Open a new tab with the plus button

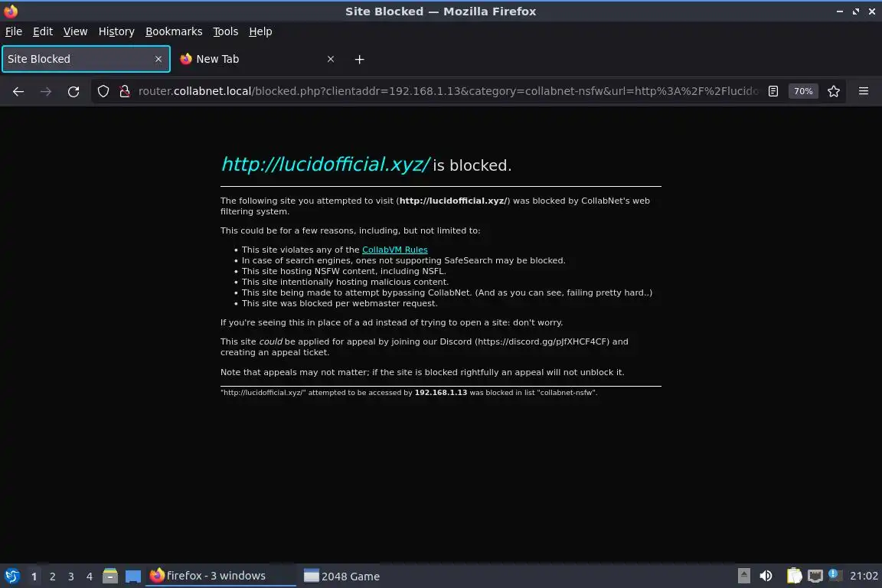[x=359, y=59]
